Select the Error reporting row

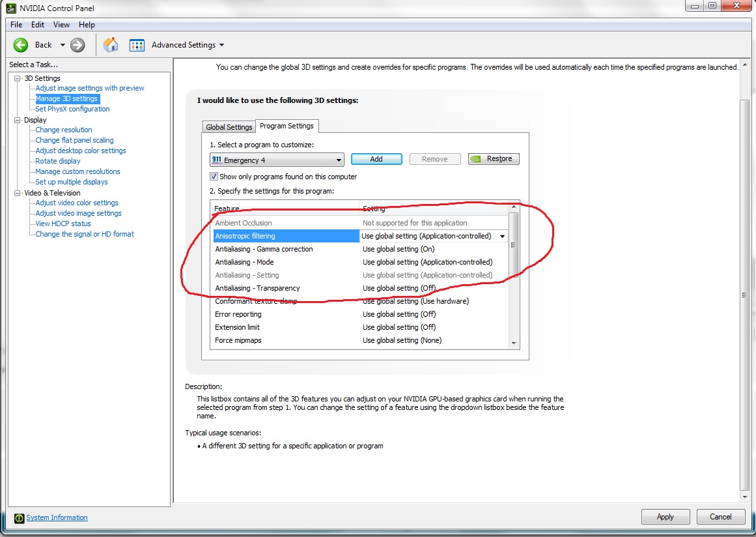(359, 314)
